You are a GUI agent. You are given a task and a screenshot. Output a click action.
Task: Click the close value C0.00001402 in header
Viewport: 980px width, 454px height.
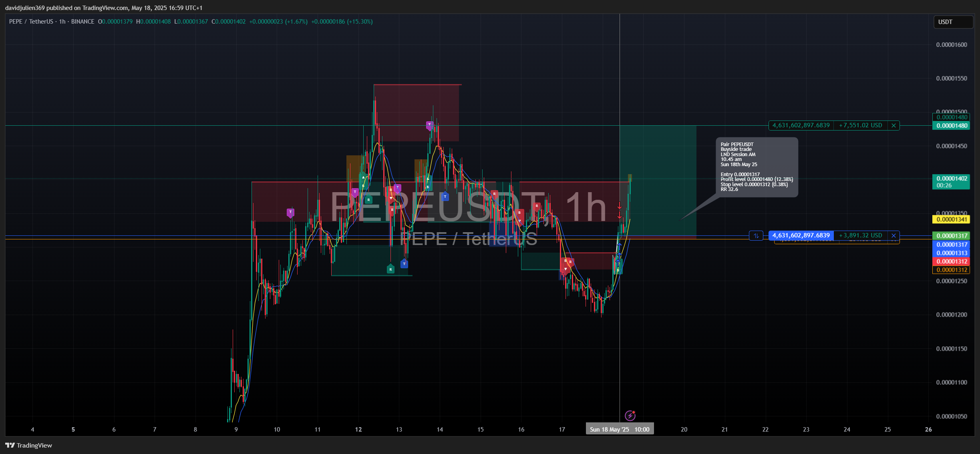229,22
